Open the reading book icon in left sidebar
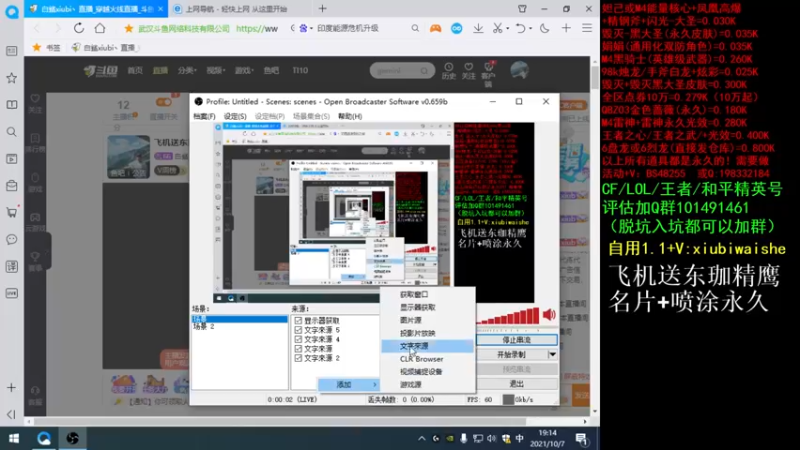 [x=11, y=105]
